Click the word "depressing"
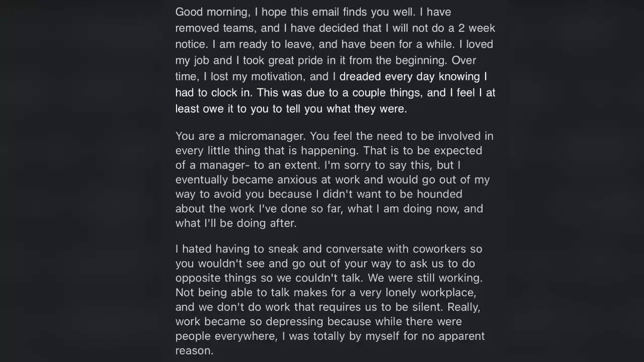 point(294,322)
